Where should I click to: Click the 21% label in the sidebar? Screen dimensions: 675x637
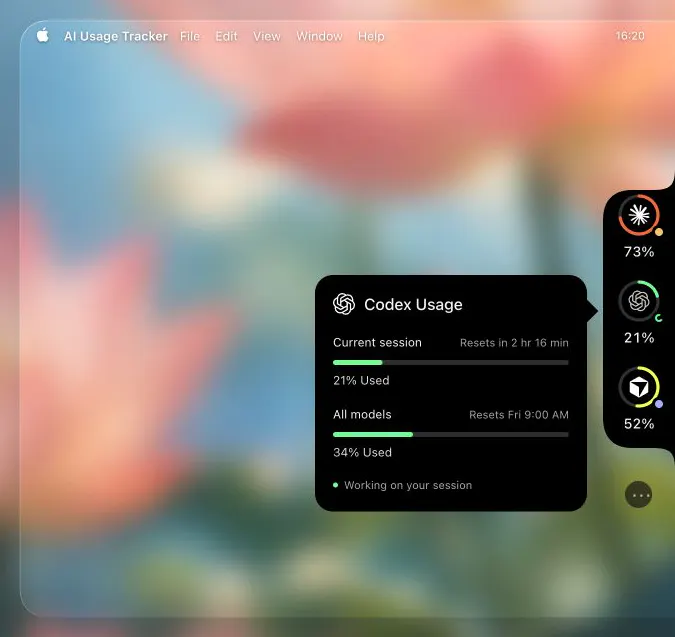point(639,338)
